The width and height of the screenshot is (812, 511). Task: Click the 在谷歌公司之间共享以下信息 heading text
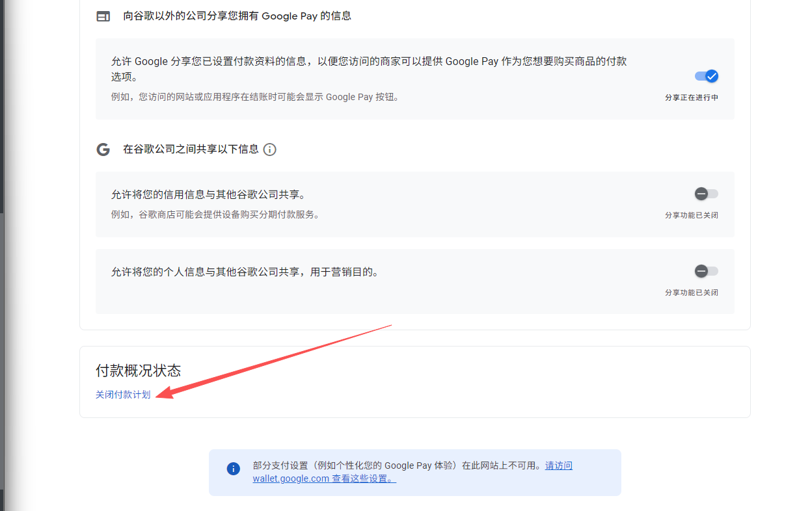click(x=191, y=150)
